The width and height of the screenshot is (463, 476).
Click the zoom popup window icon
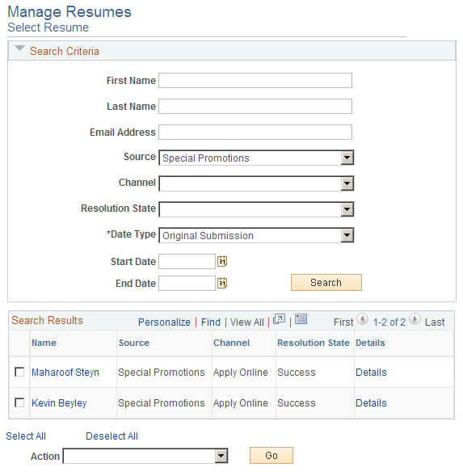point(279,319)
